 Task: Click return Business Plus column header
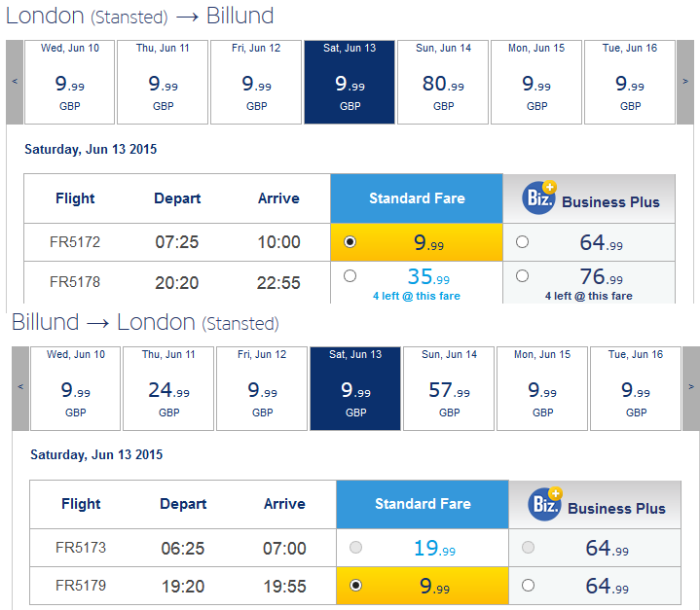pos(595,505)
